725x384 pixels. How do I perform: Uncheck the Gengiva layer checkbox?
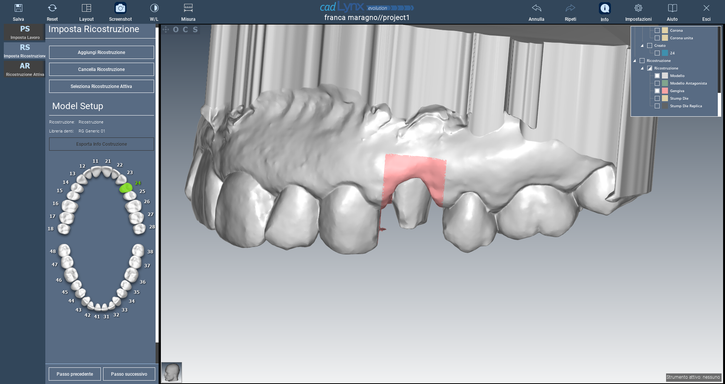(657, 91)
